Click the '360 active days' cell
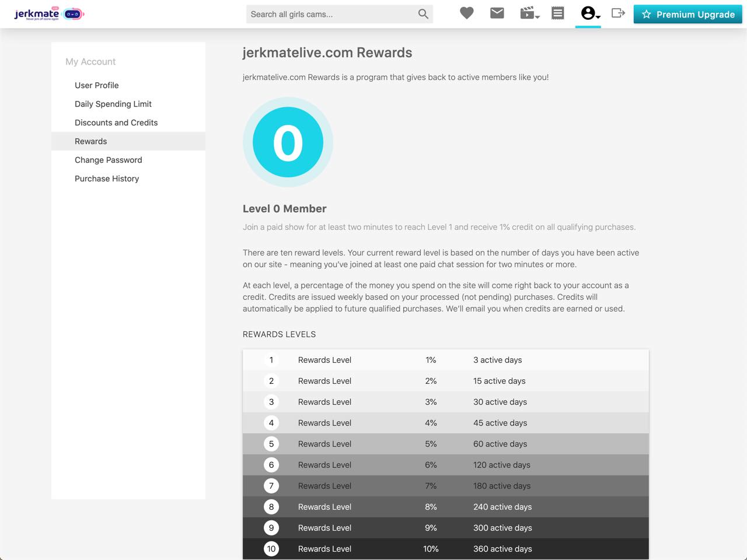 [502, 549]
